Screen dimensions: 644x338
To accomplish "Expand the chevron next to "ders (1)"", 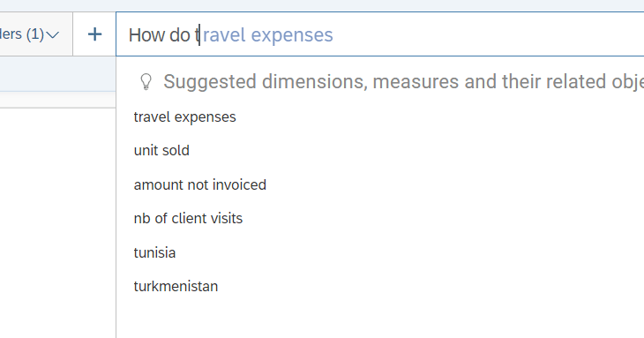I will (53, 35).
